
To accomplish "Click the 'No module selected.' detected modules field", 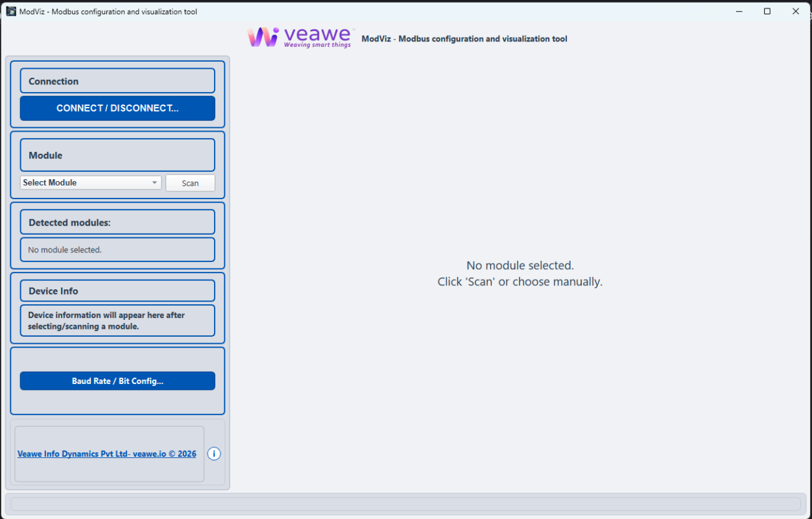I will pyautogui.click(x=117, y=249).
